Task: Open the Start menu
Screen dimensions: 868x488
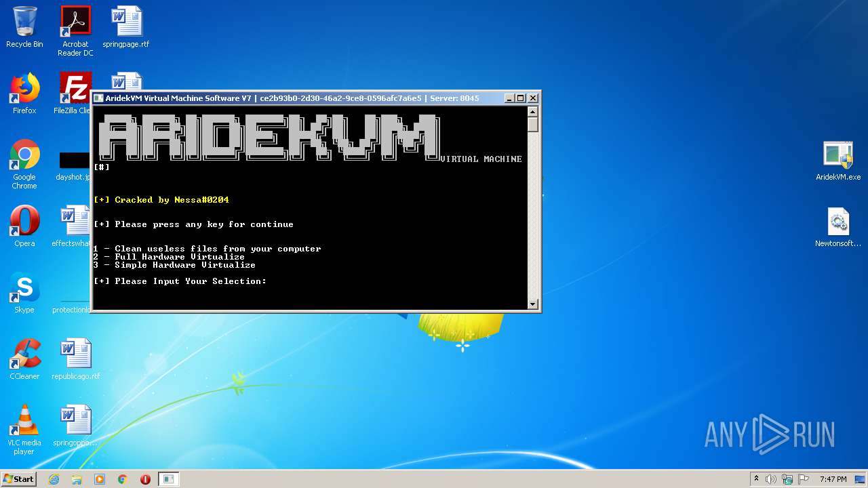Action: pos(19,479)
